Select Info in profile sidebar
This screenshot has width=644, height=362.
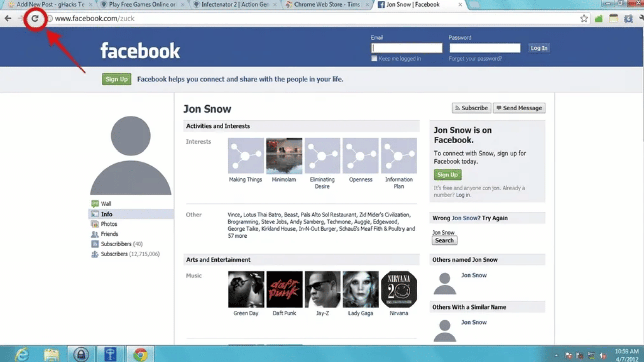point(131,214)
